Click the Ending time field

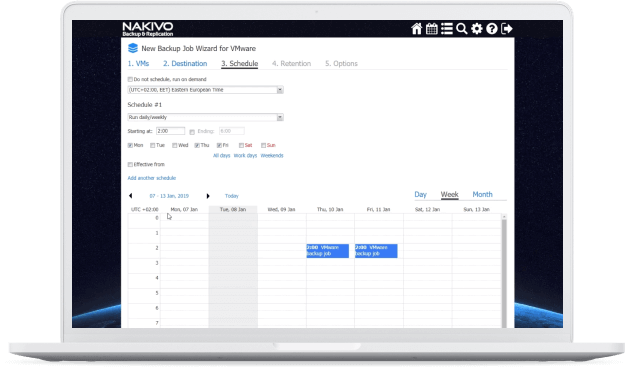pos(232,131)
